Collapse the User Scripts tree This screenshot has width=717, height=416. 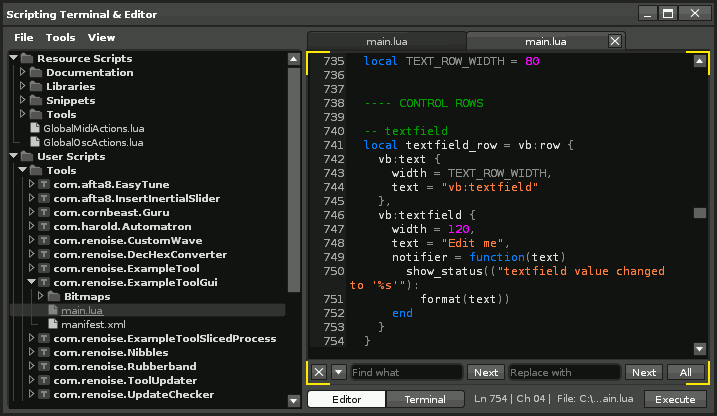(13, 155)
